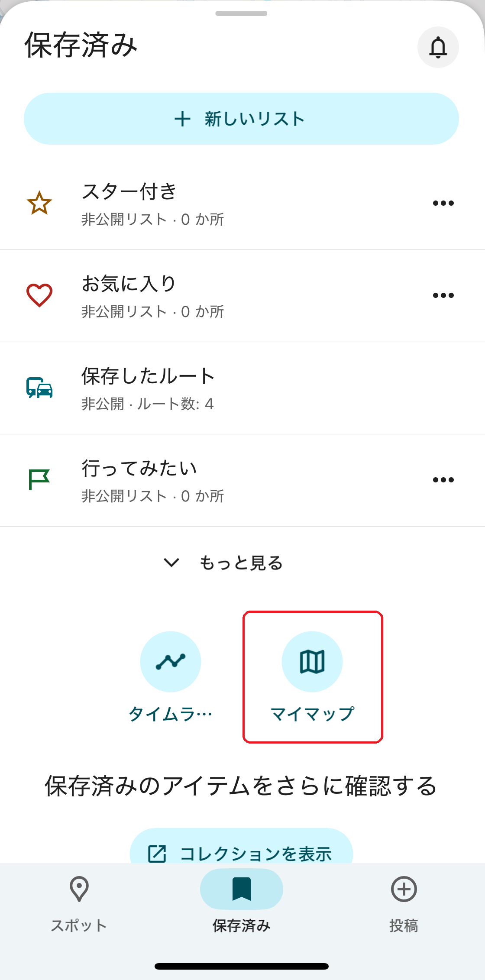The width and height of the screenshot is (485, 980).
Task: Open the お気に入り list title
Action: point(129,284)
